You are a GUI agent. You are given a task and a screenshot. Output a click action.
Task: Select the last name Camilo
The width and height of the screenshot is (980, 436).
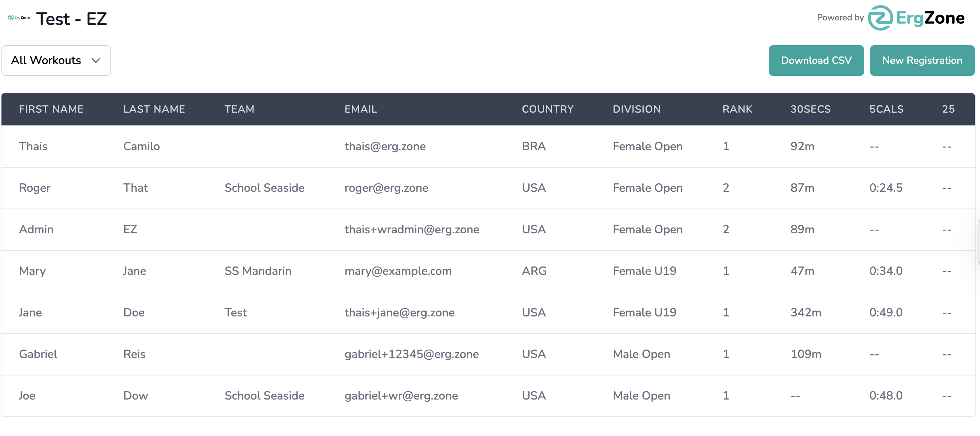141,146
